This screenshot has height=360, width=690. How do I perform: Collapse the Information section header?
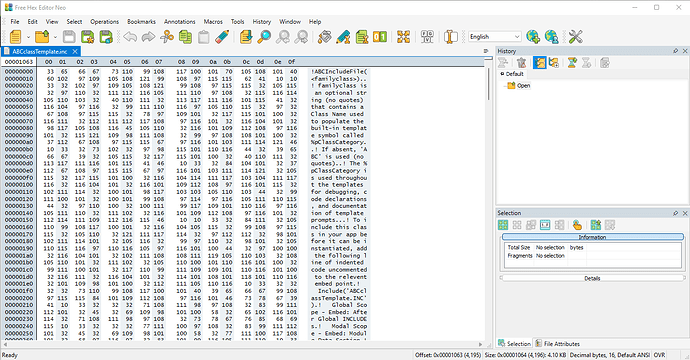593,237
